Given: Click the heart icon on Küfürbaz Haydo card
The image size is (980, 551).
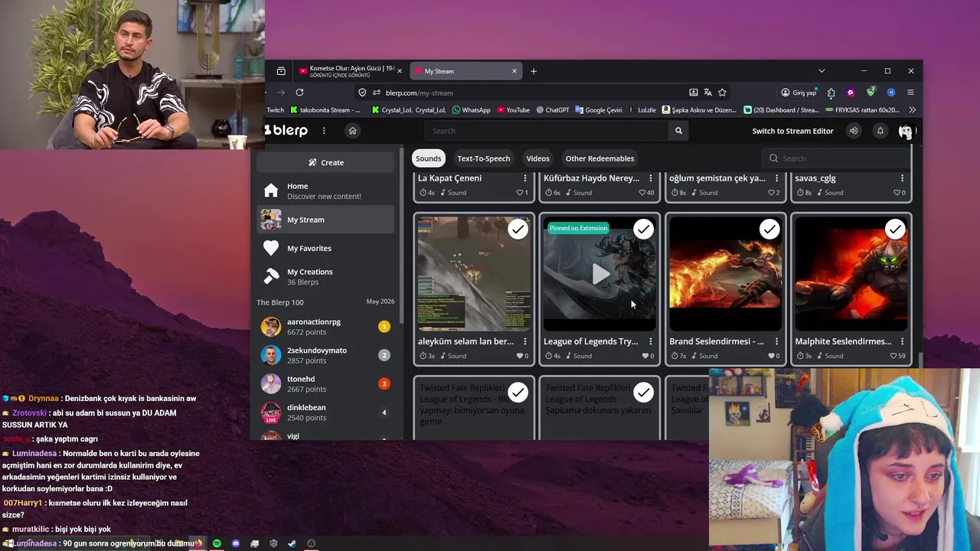Looking at the screenshot, I should pos(642,193).
